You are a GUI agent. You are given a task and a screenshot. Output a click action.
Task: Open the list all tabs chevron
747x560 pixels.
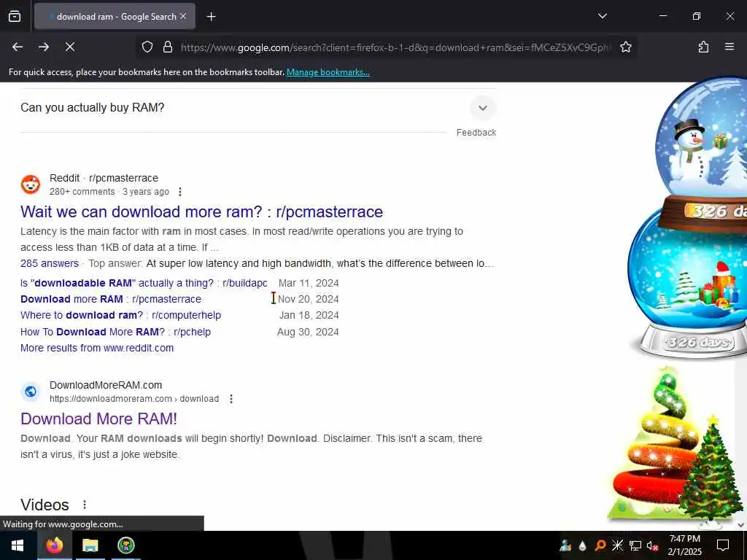point(602,16)
